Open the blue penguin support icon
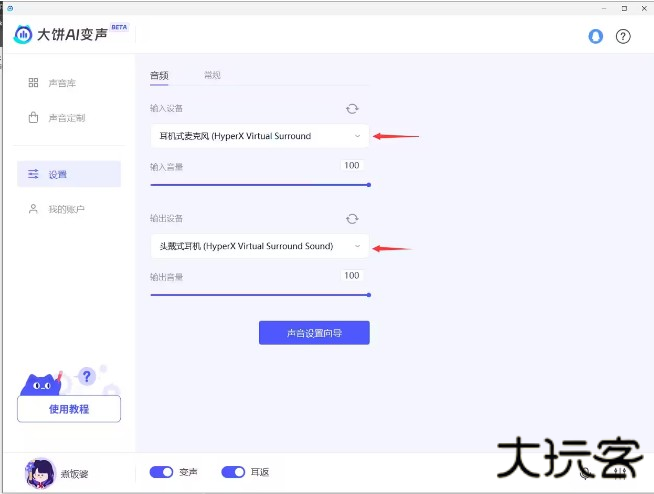654x494 pixels. point(595,36)
